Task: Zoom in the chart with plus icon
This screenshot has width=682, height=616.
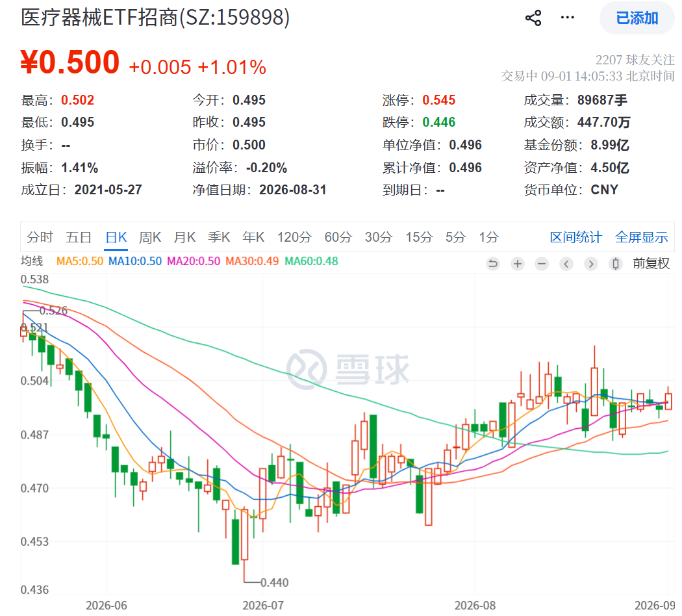Action: pos(518,264)
